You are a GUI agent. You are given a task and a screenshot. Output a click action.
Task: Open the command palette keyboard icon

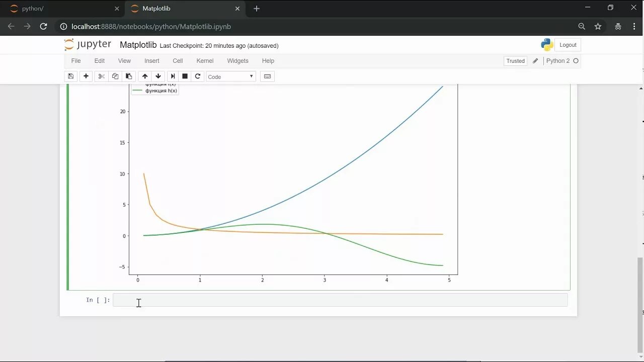(268, 76)
